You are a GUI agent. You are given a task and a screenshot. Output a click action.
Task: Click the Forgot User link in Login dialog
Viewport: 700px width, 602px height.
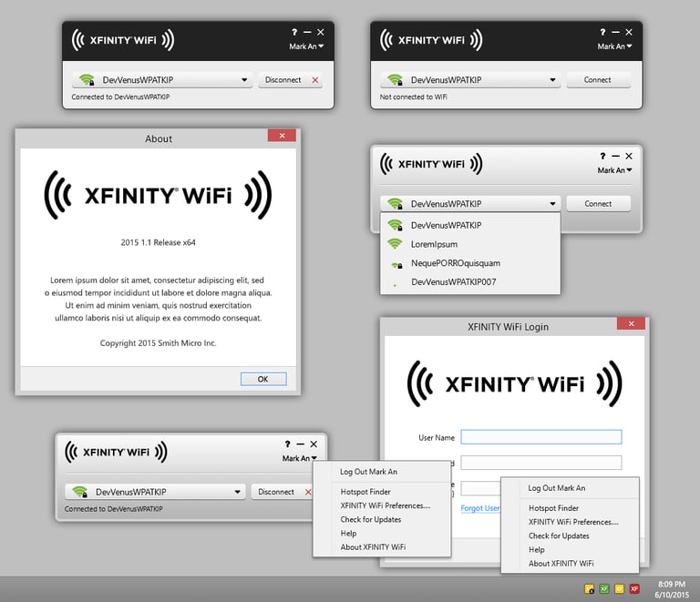coord(480,508)
